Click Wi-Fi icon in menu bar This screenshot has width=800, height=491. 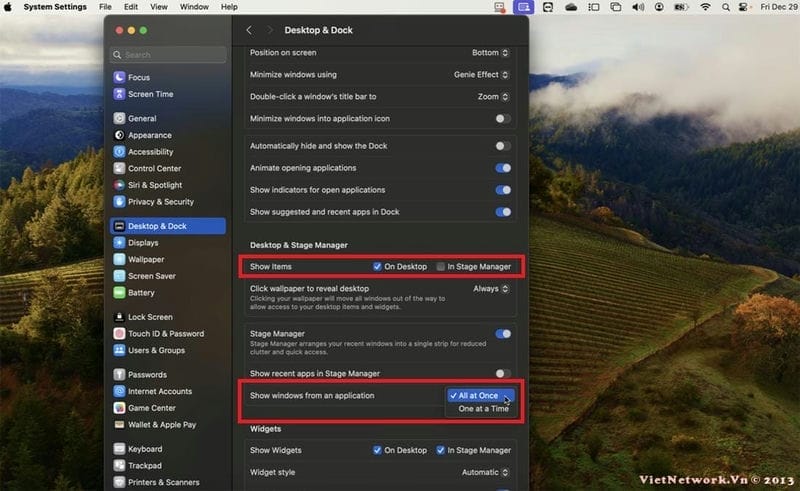[705, 7]
